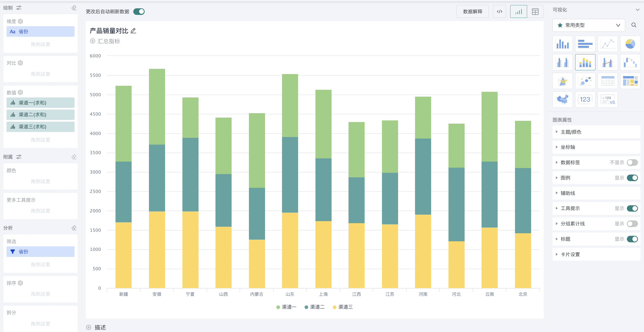The width and height of the screenshot is (644, 332).
Task: Toggle 渠道二 legend color entry
Action: [x=315, y=307]
